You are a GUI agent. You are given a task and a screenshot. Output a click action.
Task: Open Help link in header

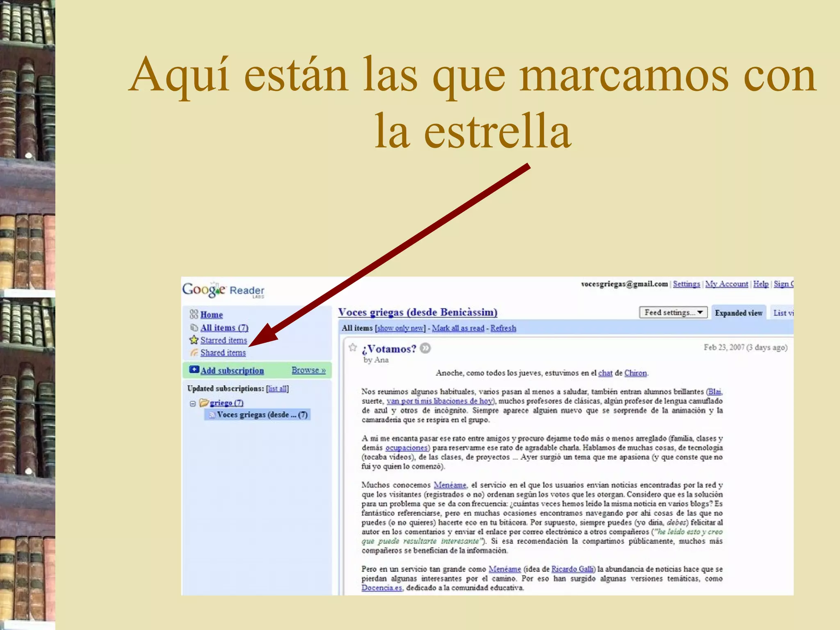pyautogui.click(x=761, y=284)
